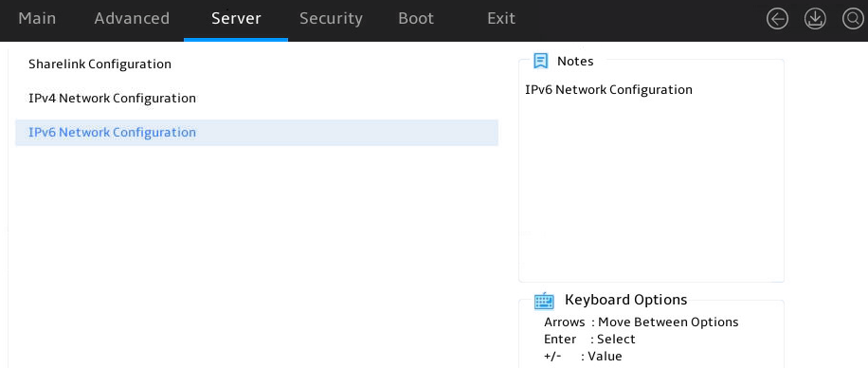Open IPv4 Network Configuration
The height and width of the screenshot is (368, 868).
(x=113, y=99)
